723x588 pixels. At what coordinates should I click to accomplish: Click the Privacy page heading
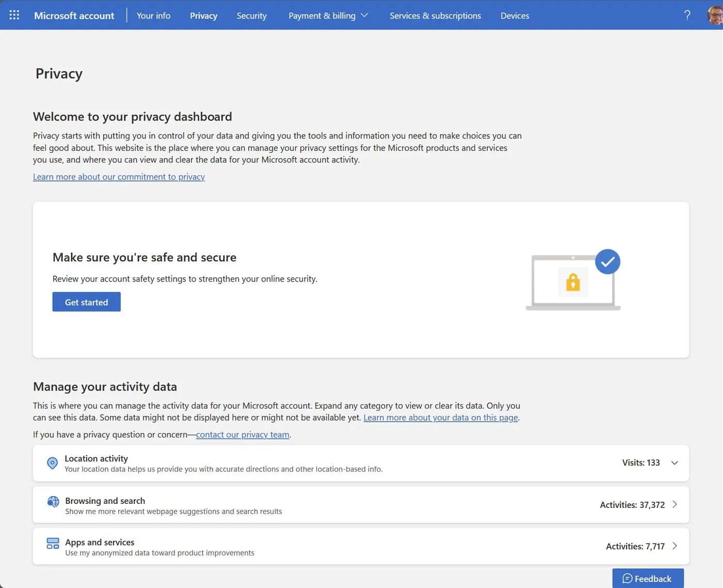click(59, 74)
